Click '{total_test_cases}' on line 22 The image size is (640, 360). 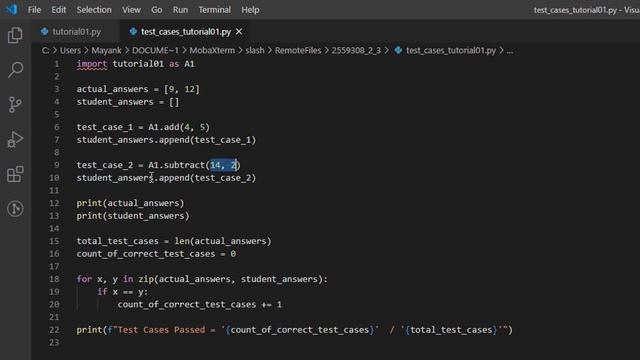451,329
